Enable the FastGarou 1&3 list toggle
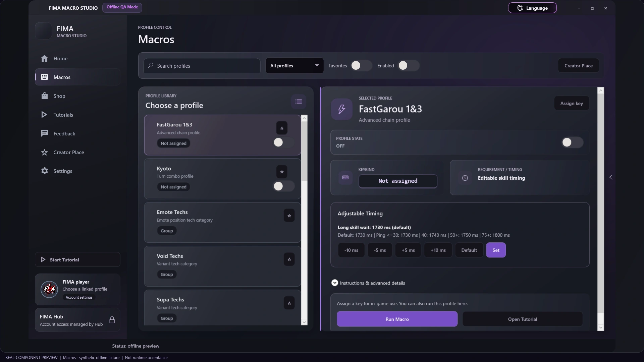 (284, 142)
